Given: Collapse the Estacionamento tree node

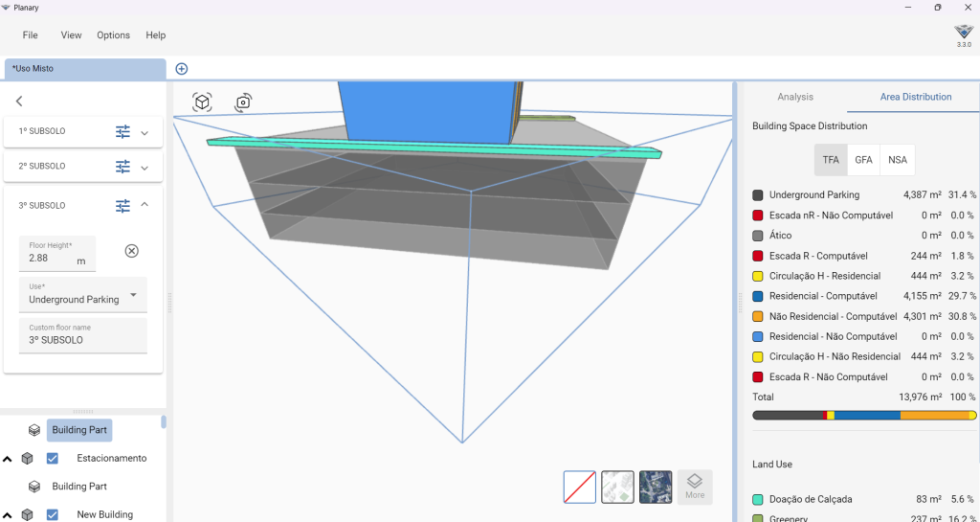Looking at the screenshot, I should coord(8,458).
